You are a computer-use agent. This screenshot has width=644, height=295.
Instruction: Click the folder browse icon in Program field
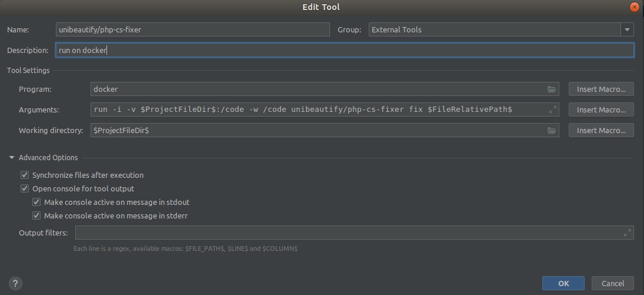551,90
